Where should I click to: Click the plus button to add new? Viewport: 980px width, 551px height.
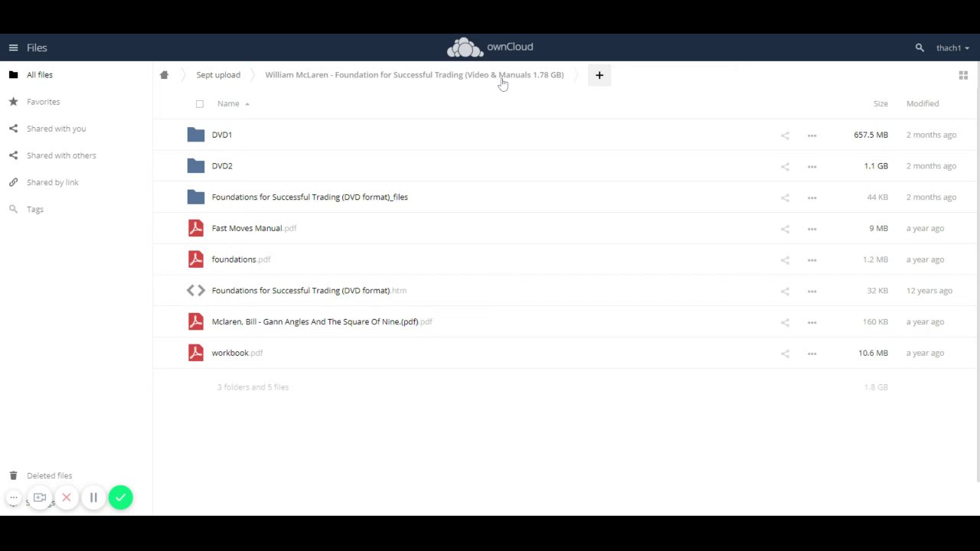(599, 75)
